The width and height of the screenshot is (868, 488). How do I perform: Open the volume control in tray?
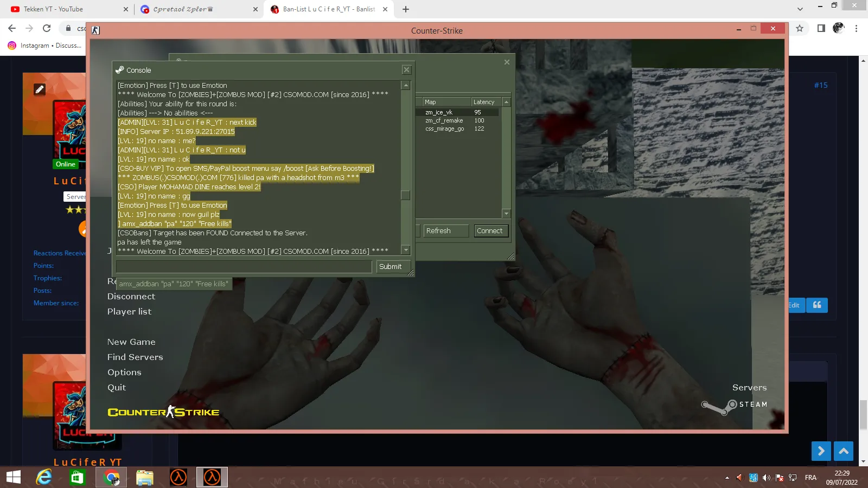coord(767,478)
